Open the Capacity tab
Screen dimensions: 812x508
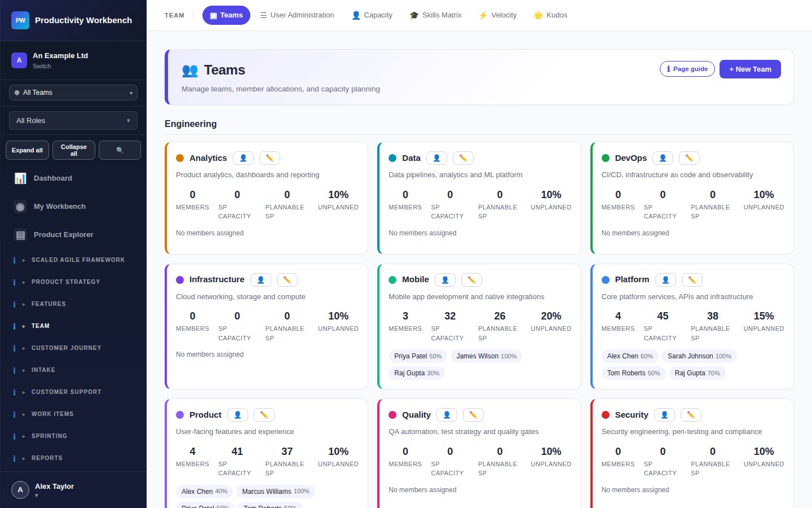tap(372, 15)
